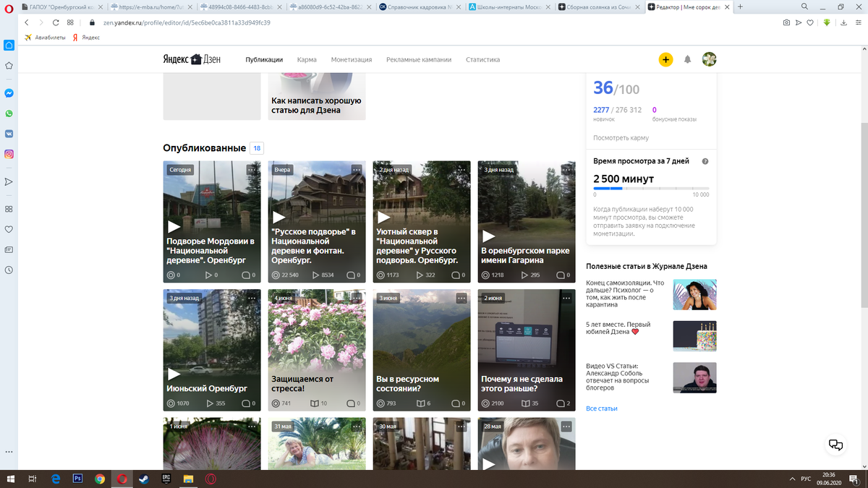This screenshot has height=488, width=868.
Task: Click the Все статьи link
Action: coord(602,408)
